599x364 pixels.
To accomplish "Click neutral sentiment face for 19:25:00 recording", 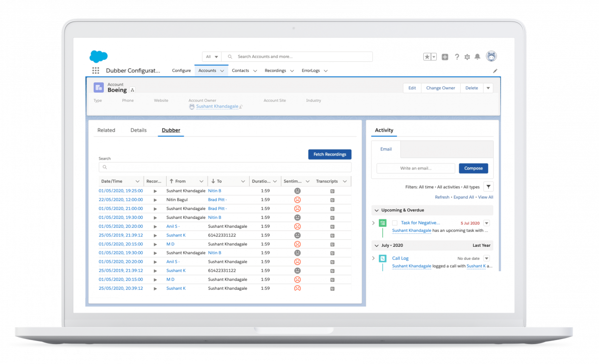I will (x=298, y=191).
